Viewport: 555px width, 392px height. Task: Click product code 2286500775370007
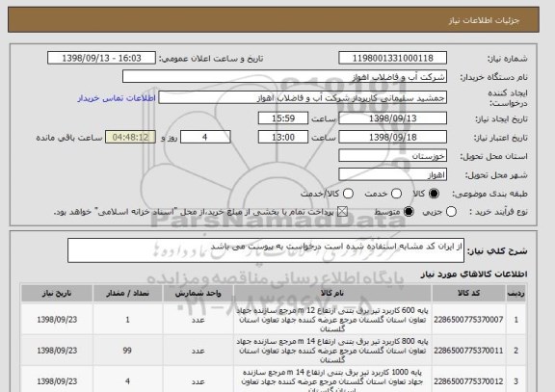[x=468, y=320]
